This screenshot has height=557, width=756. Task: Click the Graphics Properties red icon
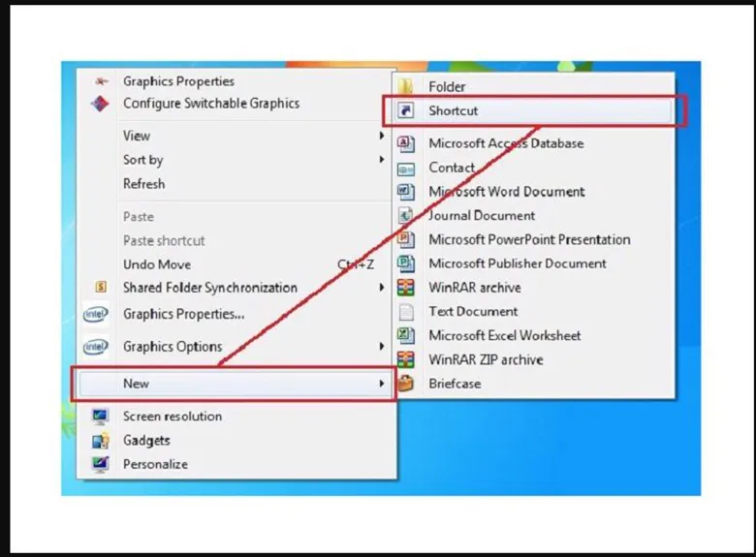[101, 81]
